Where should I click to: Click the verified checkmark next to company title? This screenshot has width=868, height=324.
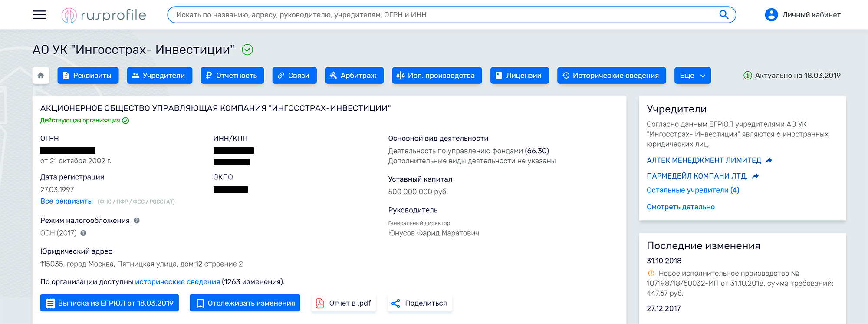(x=247, y=50)
